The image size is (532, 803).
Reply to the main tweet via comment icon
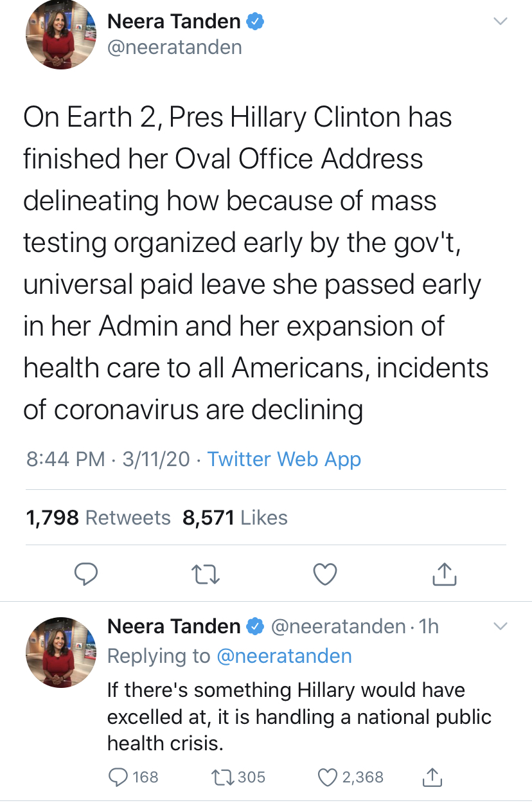pos(86,573)
